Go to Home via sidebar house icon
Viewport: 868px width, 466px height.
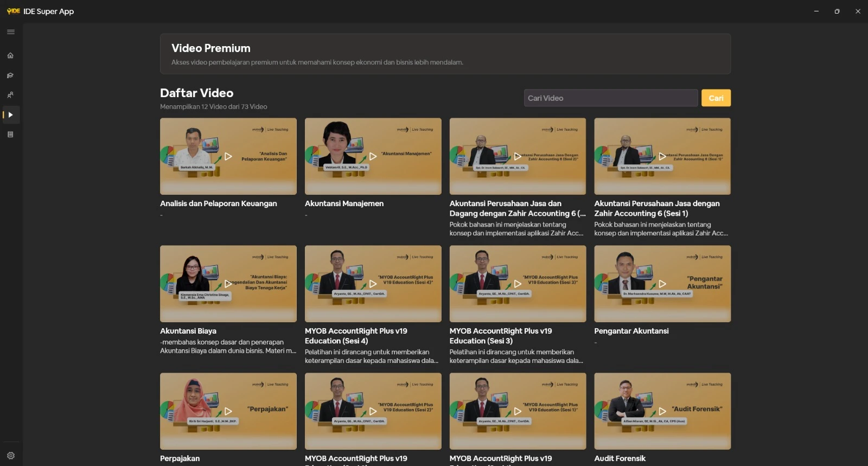point(10,55)
